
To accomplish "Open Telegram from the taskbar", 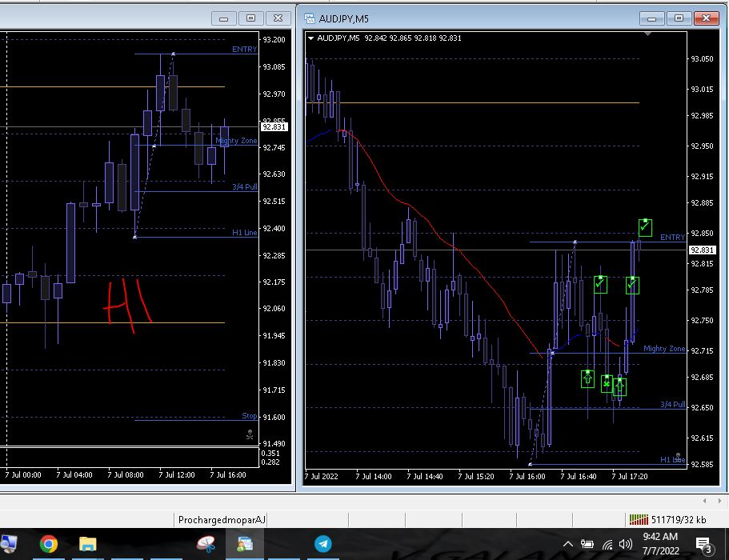I will pos(323,544).
